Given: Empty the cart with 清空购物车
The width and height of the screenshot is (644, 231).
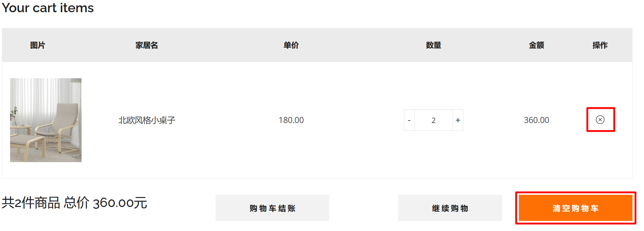Looking at the screenshot, I should pyautogui.click(x=575, y=208).
